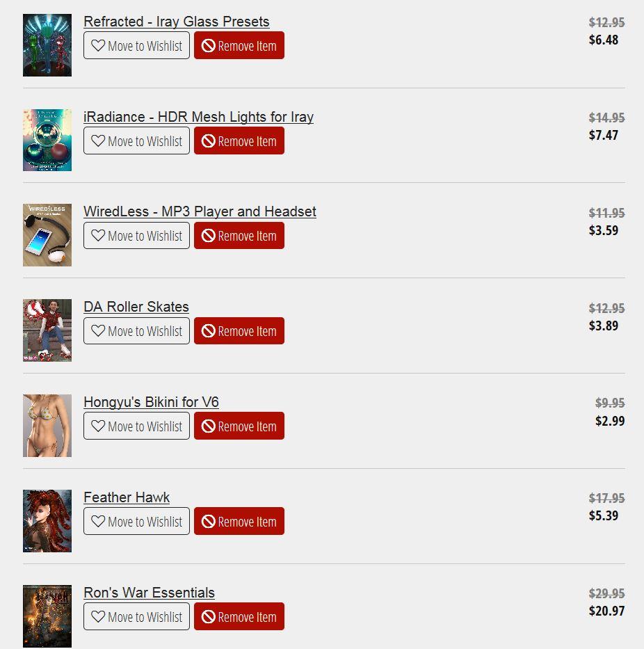Open DA Roller Skates product page
The height and width of the screenshot is (649, 644).
pos(136,307)
